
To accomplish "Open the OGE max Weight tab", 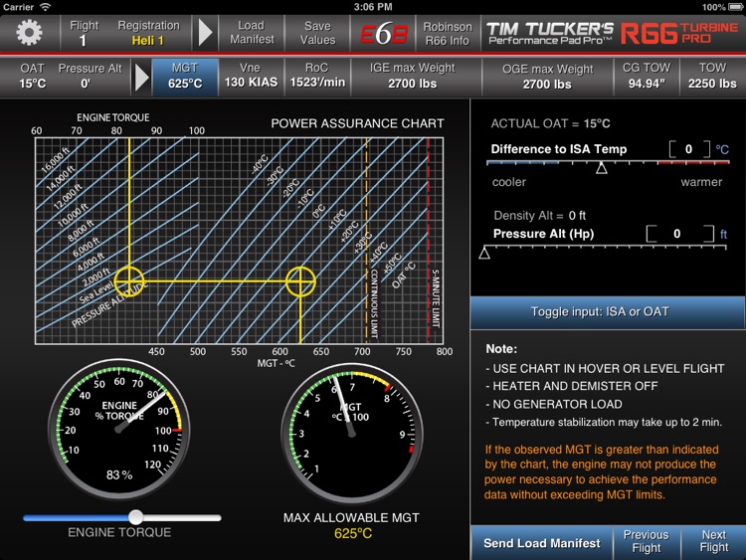I will point(547,77).
